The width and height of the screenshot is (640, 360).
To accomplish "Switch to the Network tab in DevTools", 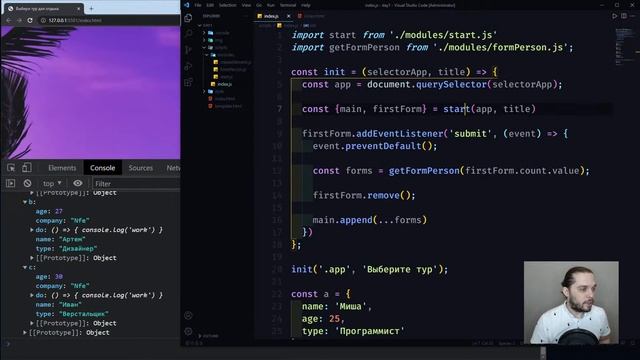I will pyautogui.click(x=173, y=168).
